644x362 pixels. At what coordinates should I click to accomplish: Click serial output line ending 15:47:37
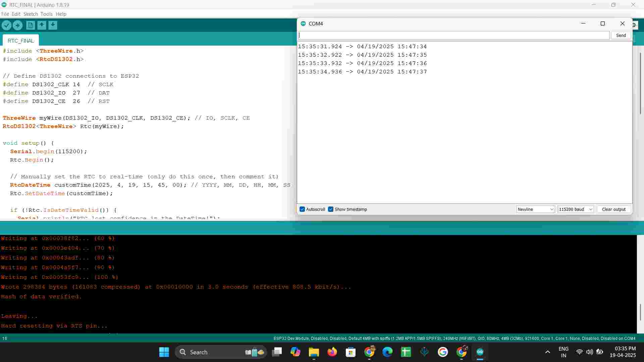[362, 72]
